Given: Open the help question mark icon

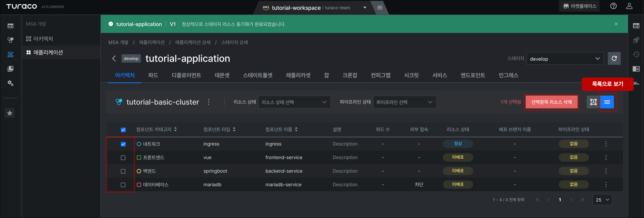Looking at the screenshot, I should [613, 6].
